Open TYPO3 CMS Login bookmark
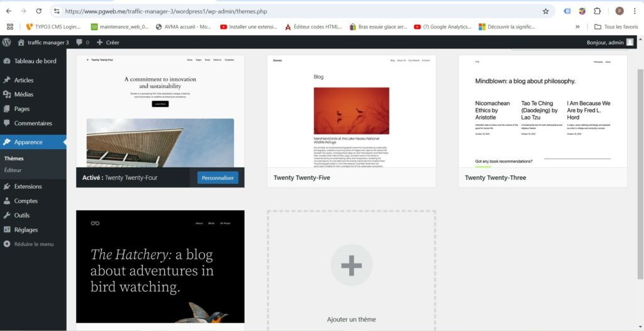The image size is (644, 331). 53,26
